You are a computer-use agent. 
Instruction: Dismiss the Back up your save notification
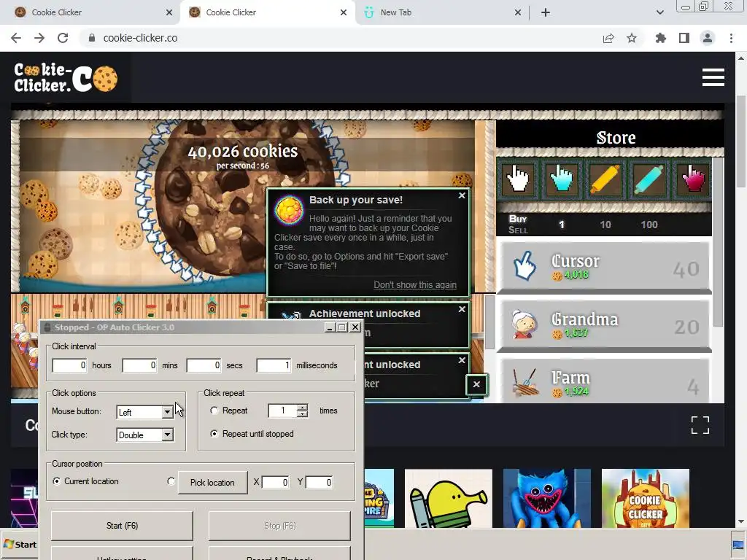[462, 195]
